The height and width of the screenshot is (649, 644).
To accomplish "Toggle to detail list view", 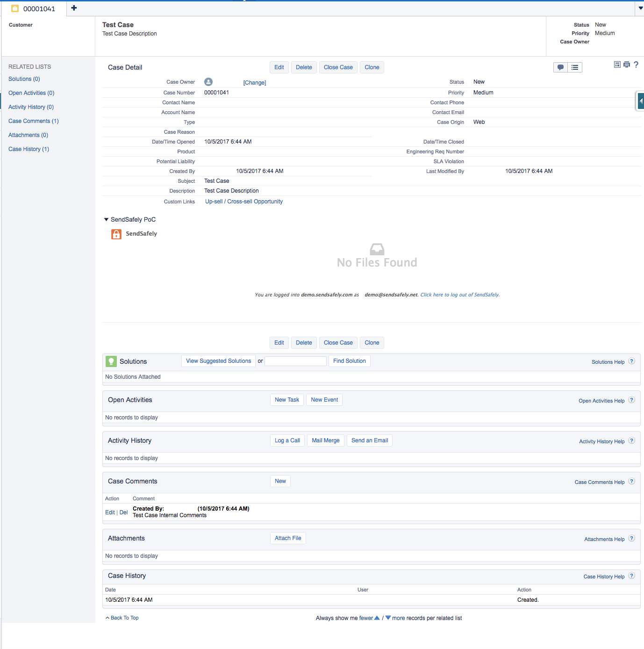I will point(574,67).
